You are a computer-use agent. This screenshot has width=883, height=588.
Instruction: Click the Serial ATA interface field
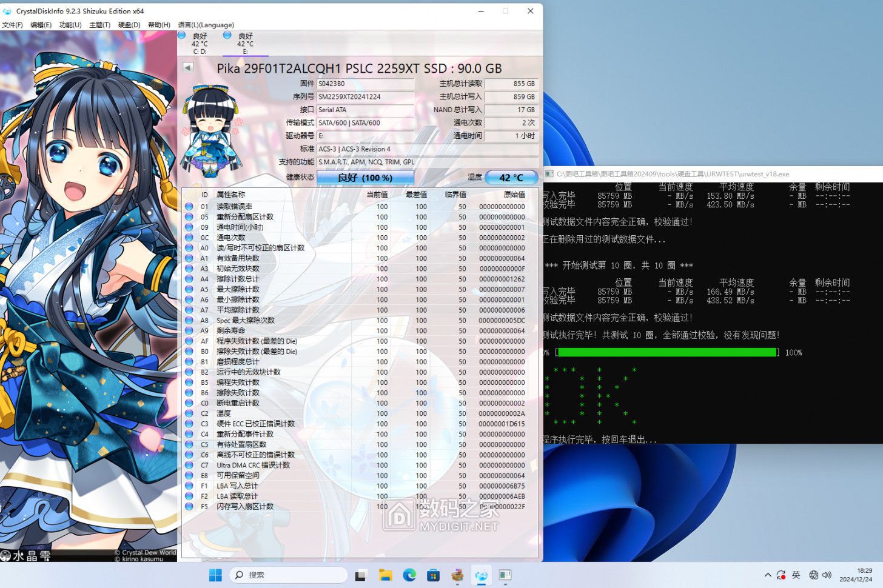(365, 110)
